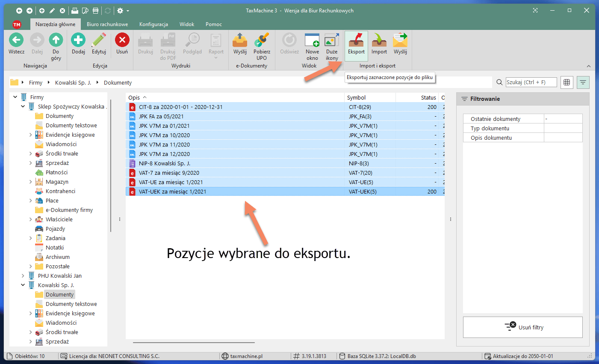Collapse the Sklep Spożywczy Kowalska node

tap(23, 106)
